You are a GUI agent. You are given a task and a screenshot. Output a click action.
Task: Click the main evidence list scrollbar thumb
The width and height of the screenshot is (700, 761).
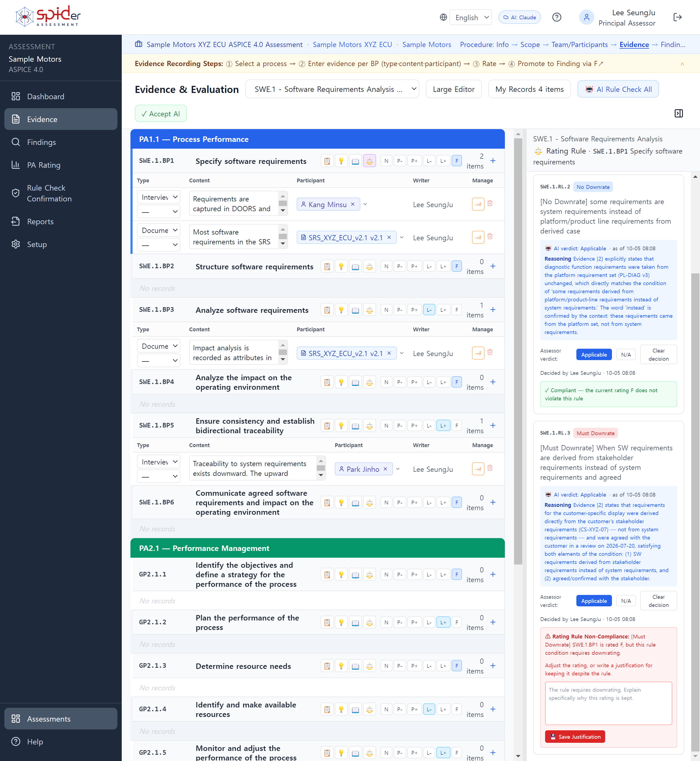pyautogui.click(x=518, y=352)
